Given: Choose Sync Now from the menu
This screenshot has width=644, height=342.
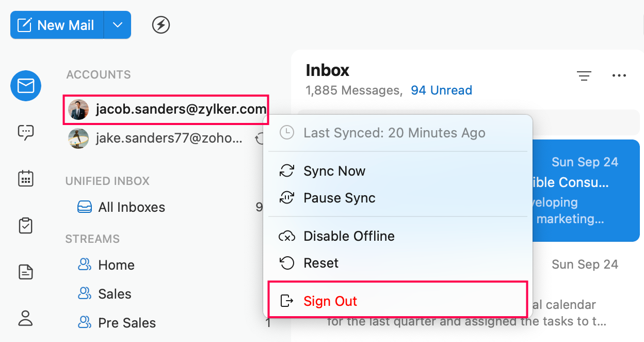Looking at the screenshot, I should pyautogui.click(x=334, y=172).
